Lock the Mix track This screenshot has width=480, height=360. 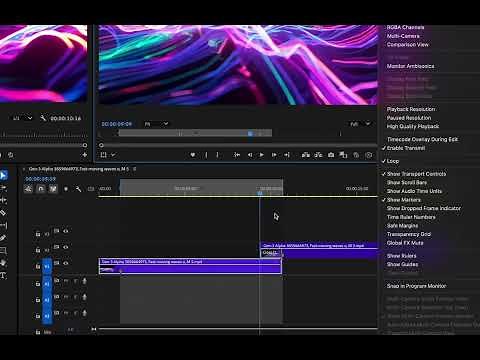(x=38, y=332)
